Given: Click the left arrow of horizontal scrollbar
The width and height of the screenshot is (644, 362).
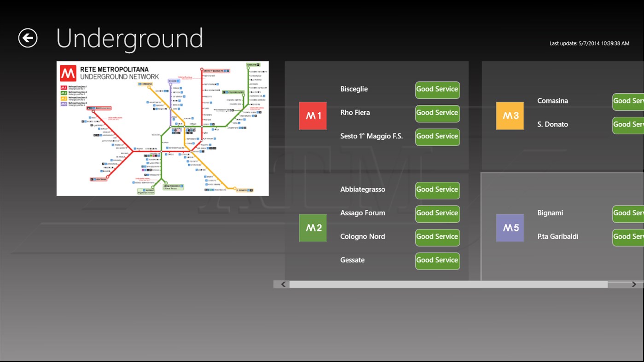Looking at the screenshot, I should [x=283, y=284].
